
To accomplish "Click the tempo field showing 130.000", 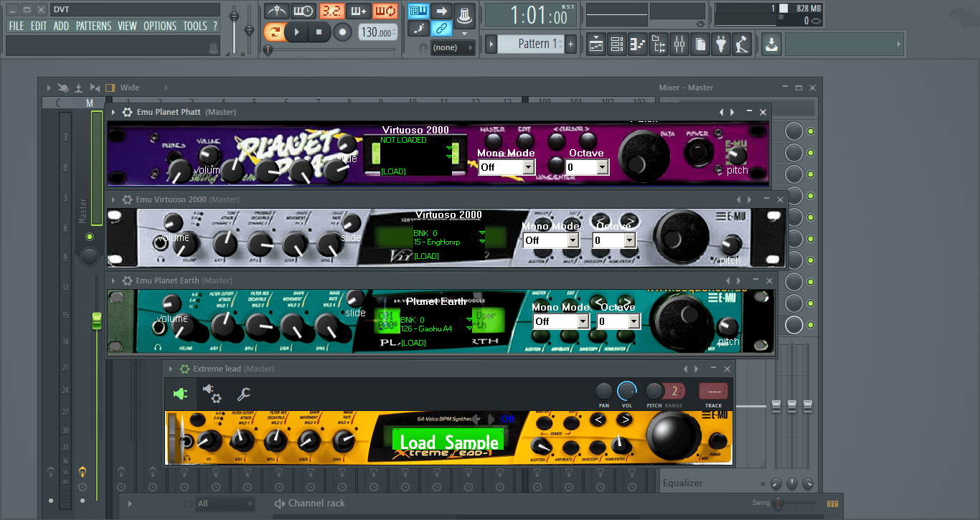I will pos(377,32).
